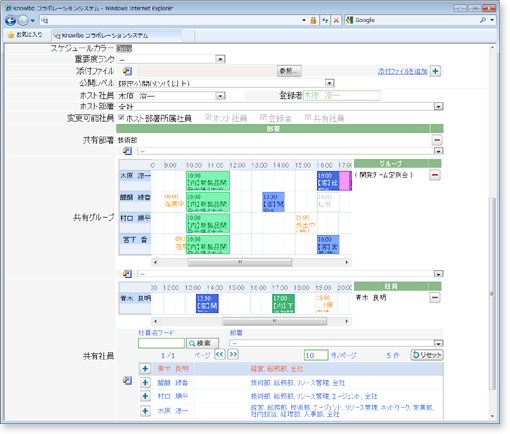Click the browser address bar
The image size is (510, 434).
coord(170,20)
